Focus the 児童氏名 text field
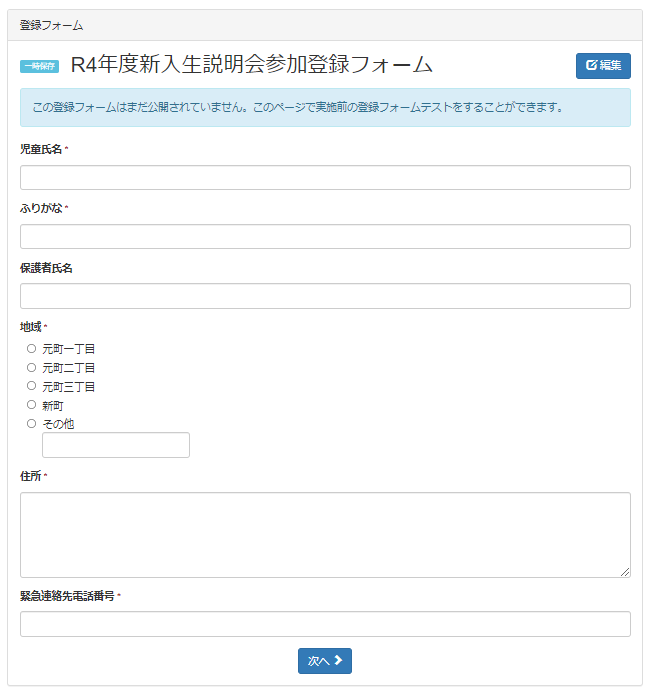Viewport: 651px width, 698px height. point(325,178)
